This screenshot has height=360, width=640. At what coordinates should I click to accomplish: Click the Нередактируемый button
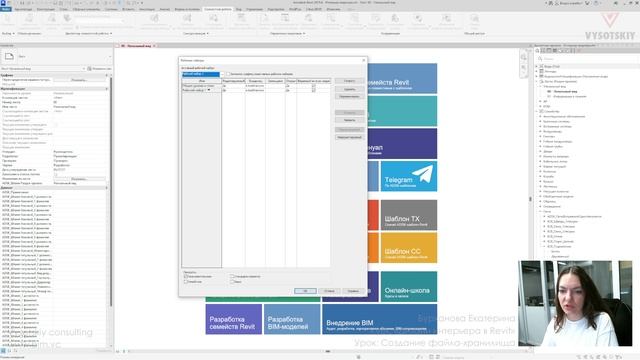pos(349,137)
